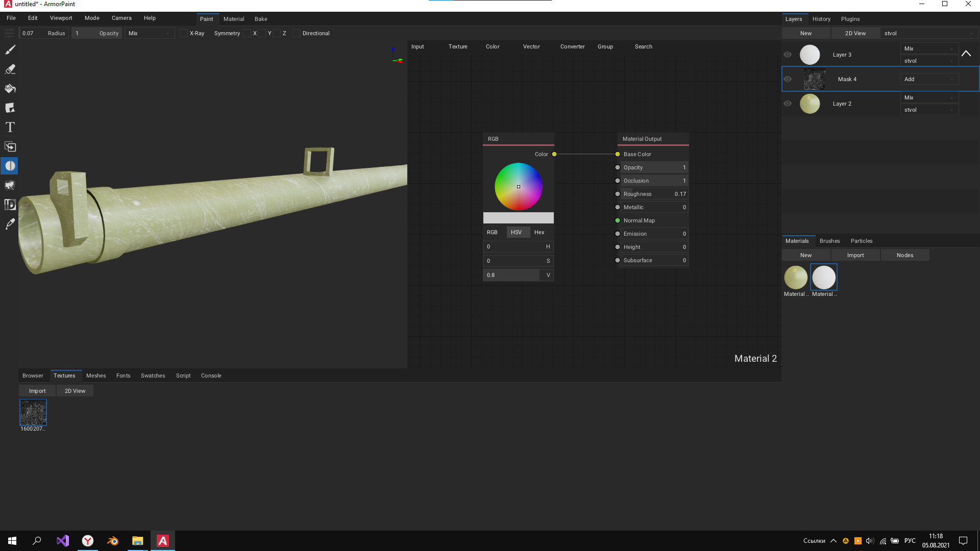Viewport: 980px width, 551px height.
Task: Select the Clone tool
Action: pyautogui.click(x=10, y=146)
